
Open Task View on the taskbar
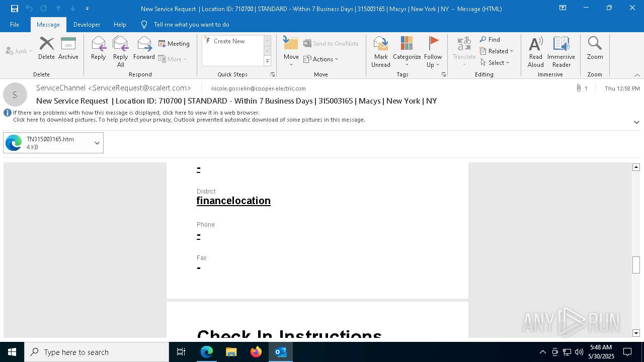click(181, 352)
